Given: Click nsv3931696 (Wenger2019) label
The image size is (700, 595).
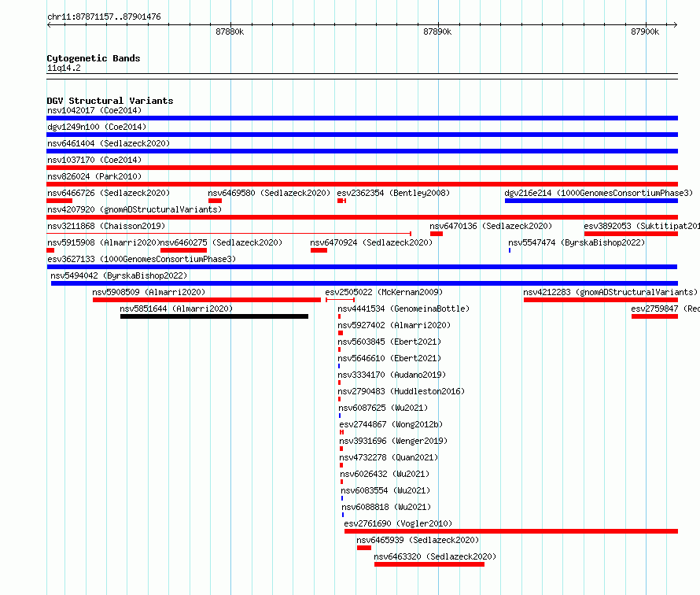Looking at the screenshot, I should point(393,441).
